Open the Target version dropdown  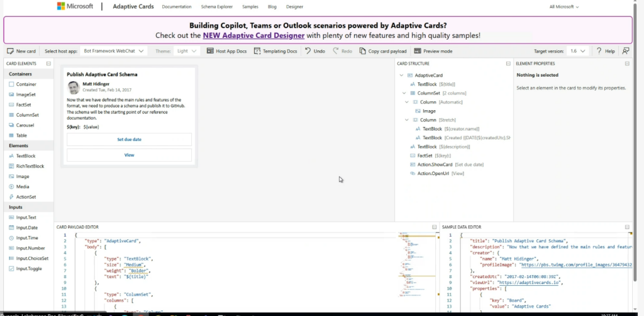coord(578,52)
